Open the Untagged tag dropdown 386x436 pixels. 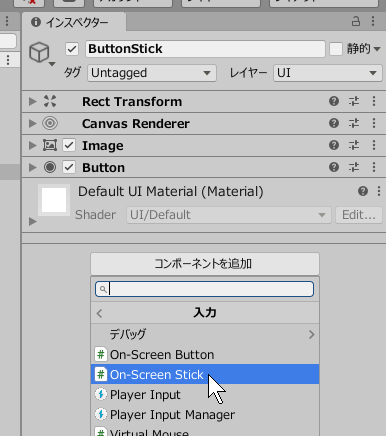coord(152,73)
